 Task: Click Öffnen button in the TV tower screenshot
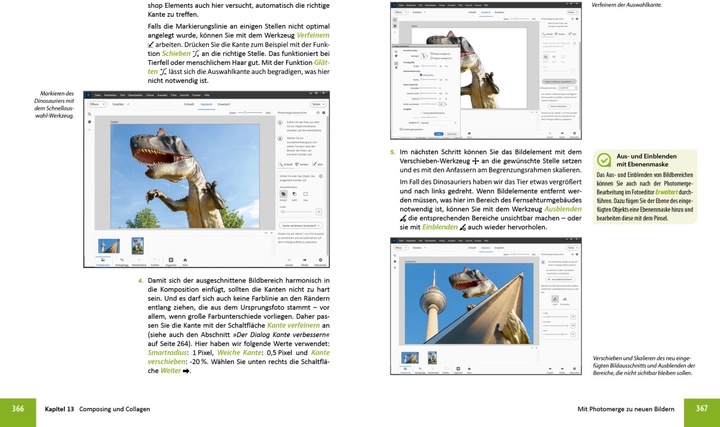[401, 248]
